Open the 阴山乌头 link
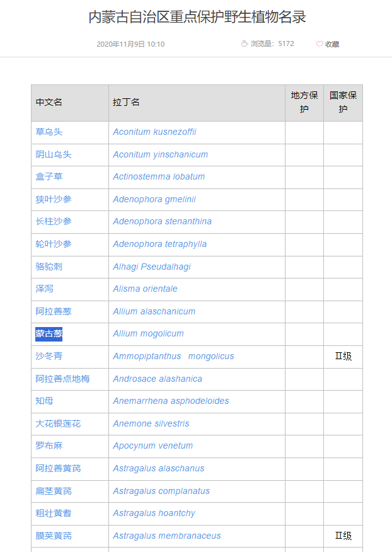 (x=54, y=154)
